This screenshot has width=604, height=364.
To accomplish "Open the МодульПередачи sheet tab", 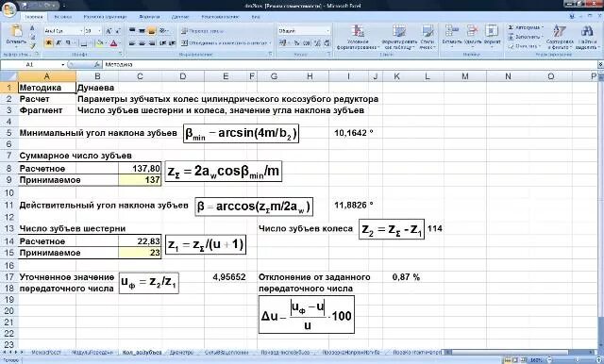I will click(x=92, y=352).
